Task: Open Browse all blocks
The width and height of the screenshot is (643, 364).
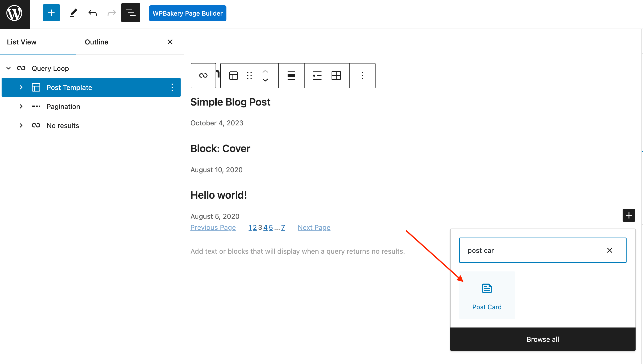Action: [x=543, y=339]
